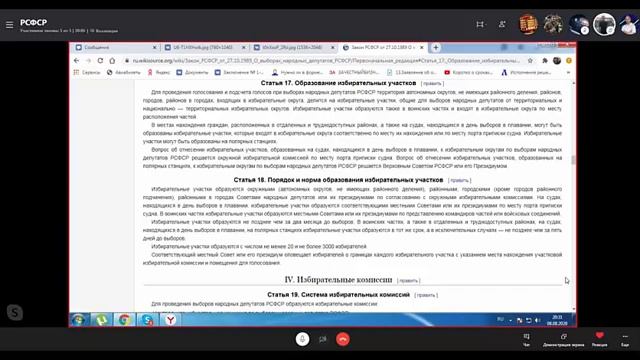The image size is (640, 360).
Task: Open a new browser tab with plus button
Action: coord(436,47)
